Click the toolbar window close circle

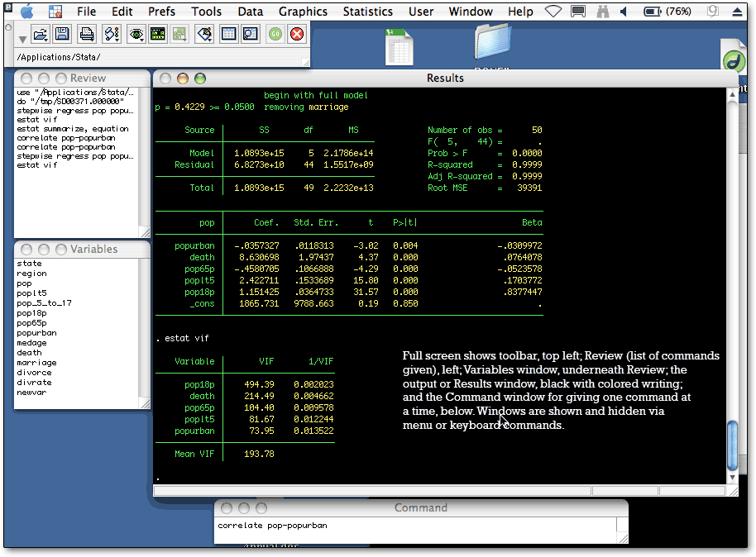7,27
